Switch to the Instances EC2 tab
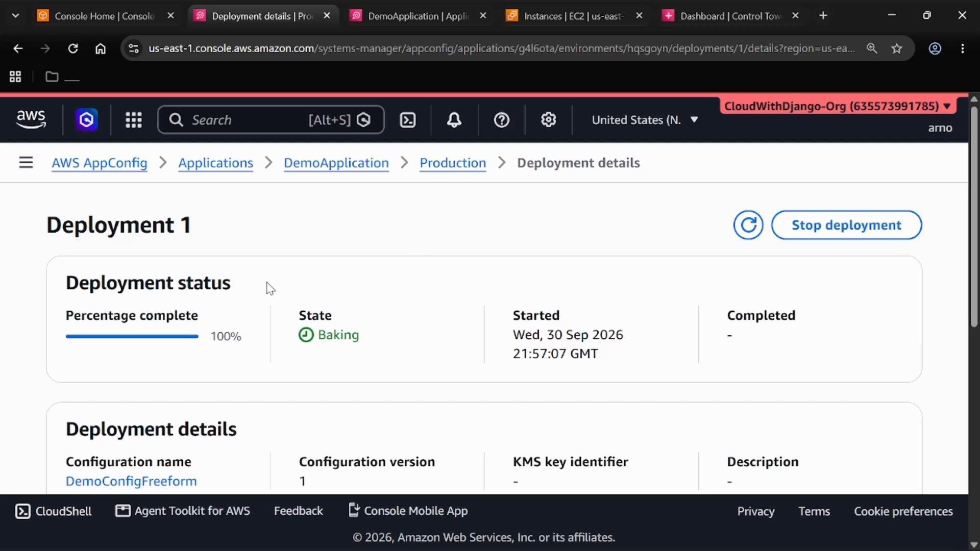This screenshot has height=551, width=980. 574,16
